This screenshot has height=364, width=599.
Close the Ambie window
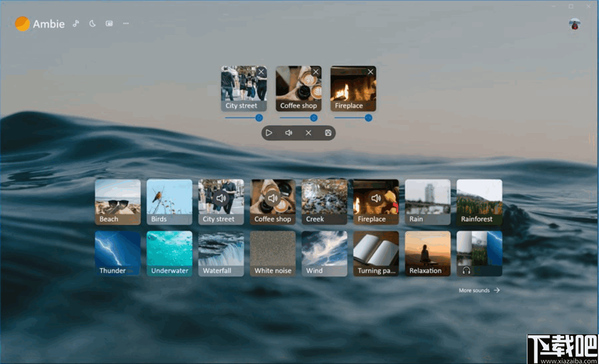[x=588, y=6]
